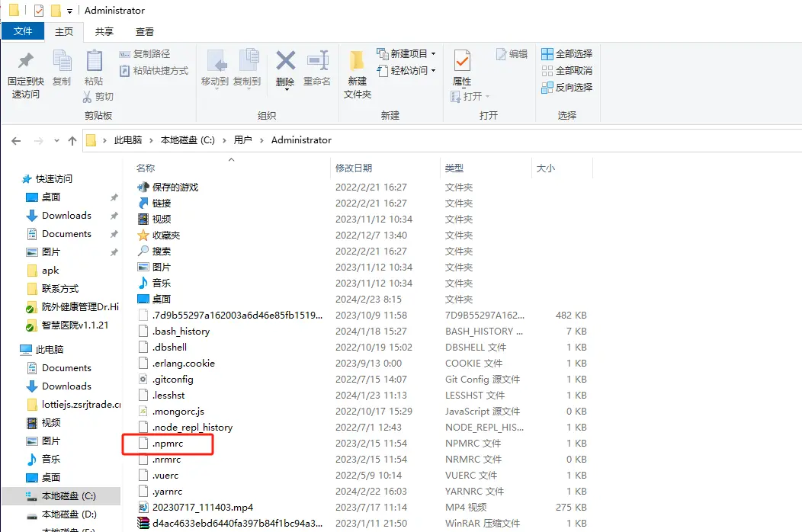Select the 20230717_111403.mp4 video icon

coord(143,508)
